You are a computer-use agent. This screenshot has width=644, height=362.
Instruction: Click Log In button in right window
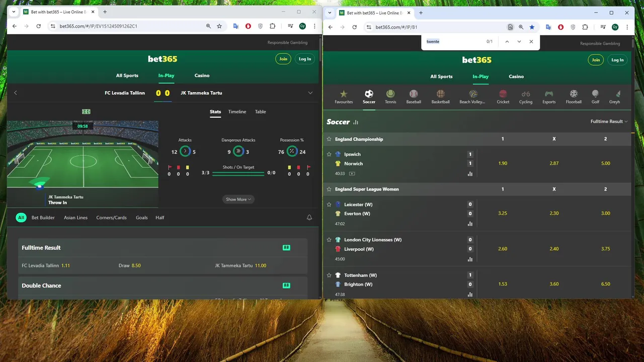point(617,60)
